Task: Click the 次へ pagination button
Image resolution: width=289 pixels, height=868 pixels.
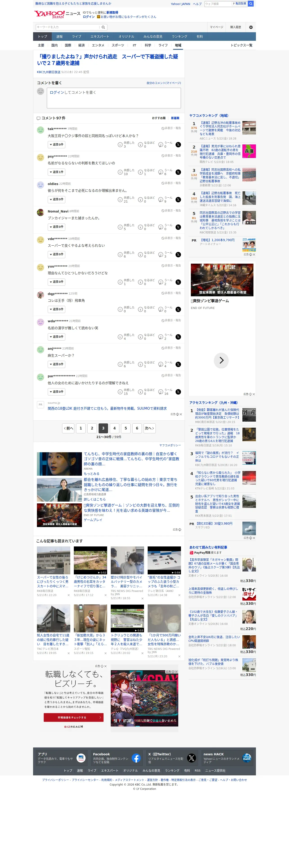Action: 149,428
